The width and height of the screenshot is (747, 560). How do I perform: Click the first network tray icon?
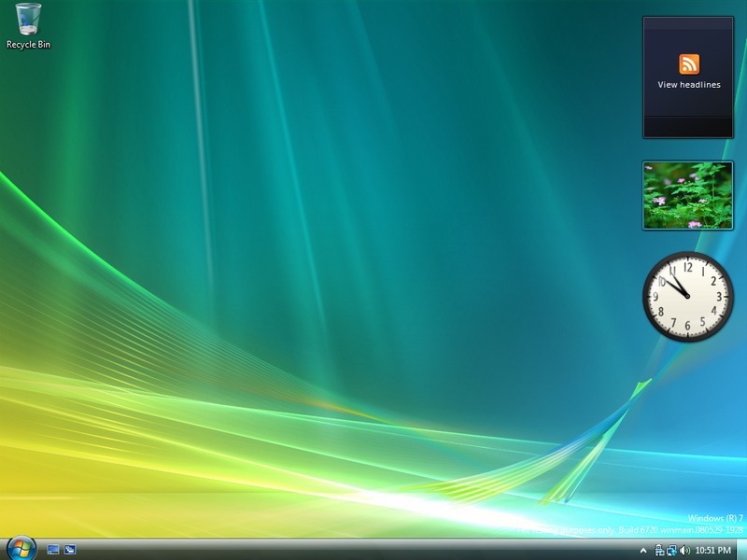tap(659, 551)
